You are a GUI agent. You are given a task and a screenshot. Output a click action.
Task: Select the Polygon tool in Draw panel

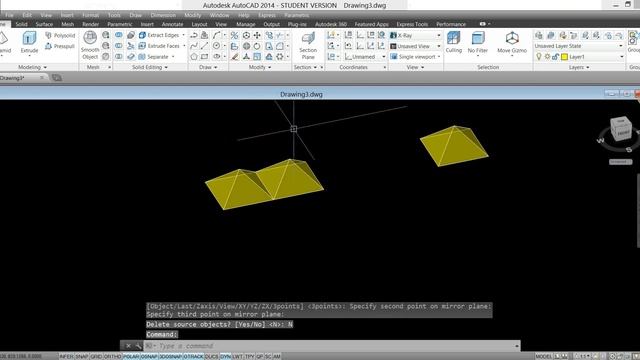pyautogui.click(x=194, y=57)
